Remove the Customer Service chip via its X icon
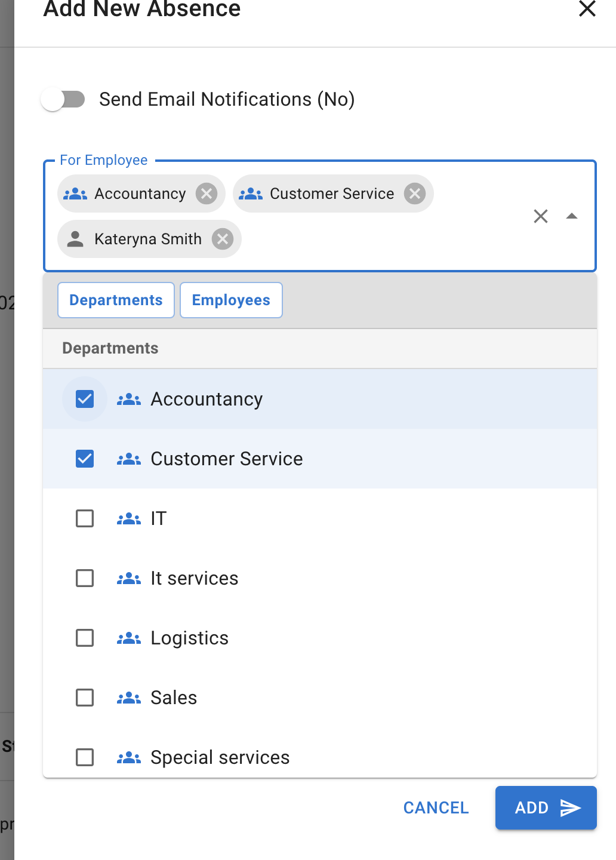The image size is (616, 860). tap(414, 193)
